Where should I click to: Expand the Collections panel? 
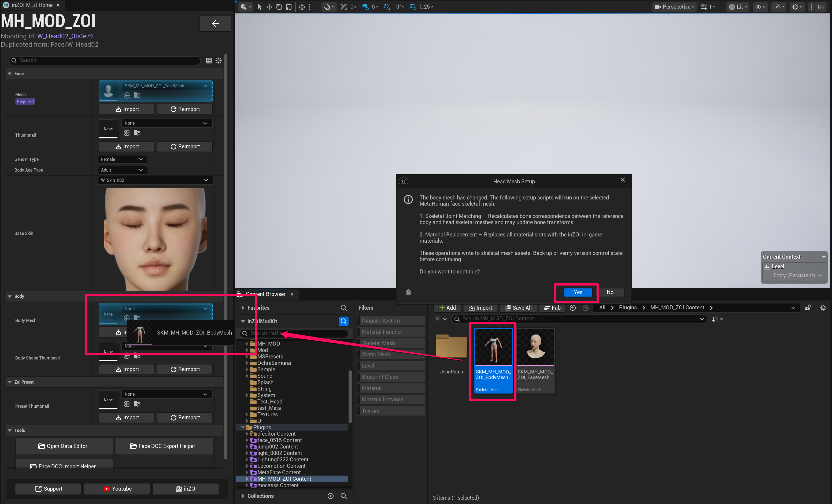(x=243, y=496)
